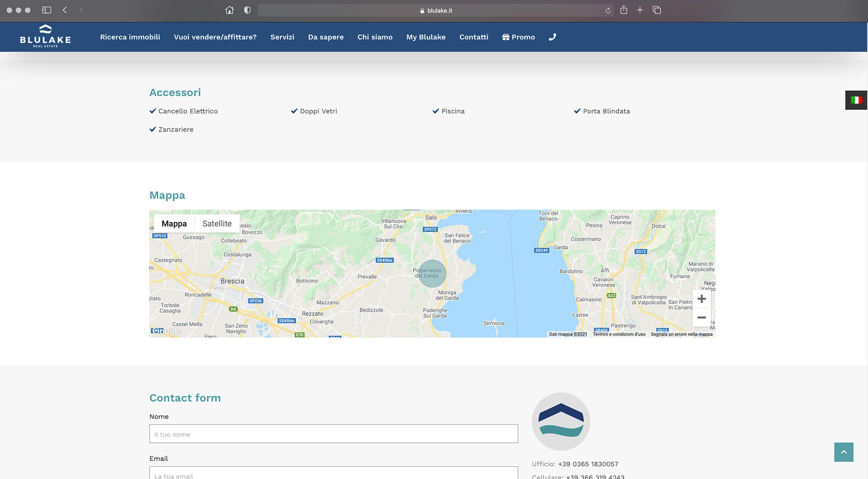Screen dimensions: 868x479
Task: Click the Accessori section heading
Action: click(x=175, y=93)
